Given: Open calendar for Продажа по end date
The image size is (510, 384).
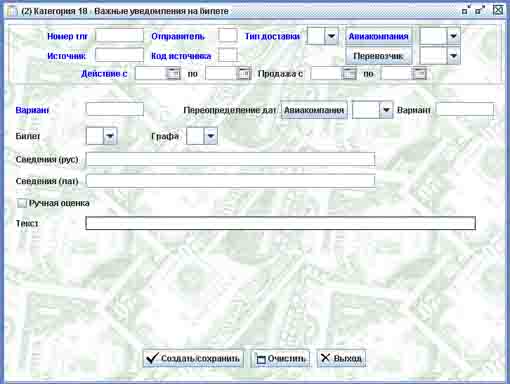Looking at the screenshot, I should [419, 74].
